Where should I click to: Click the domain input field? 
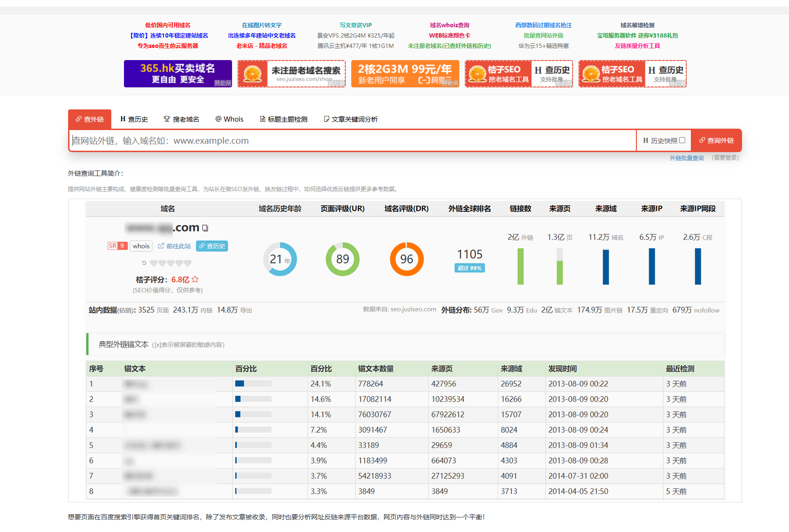(x=352, y=141)
